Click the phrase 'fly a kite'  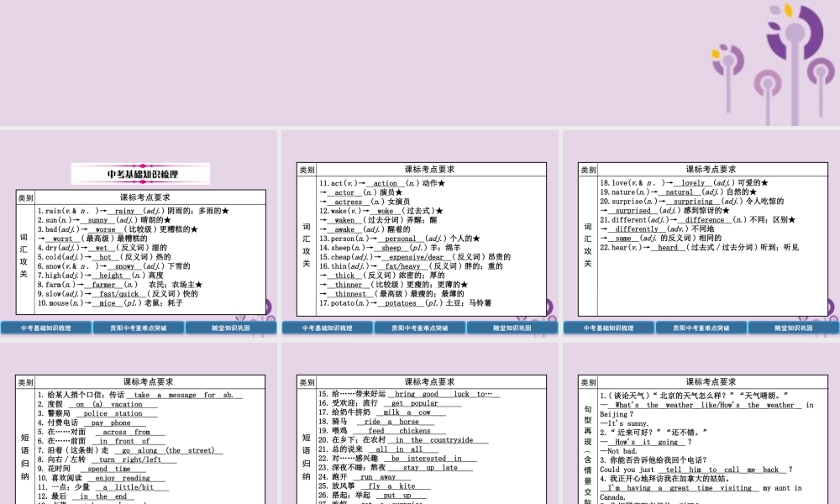click(391, 486)
